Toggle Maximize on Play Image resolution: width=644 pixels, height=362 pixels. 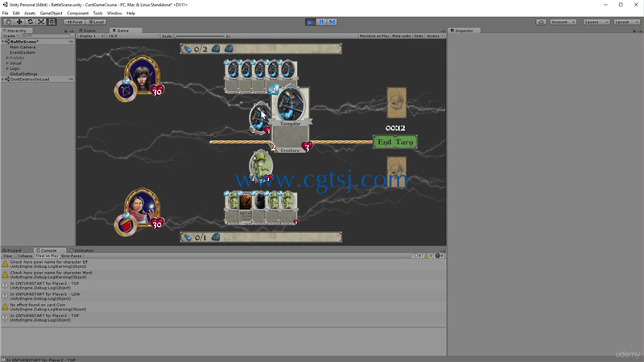(374, 36)
